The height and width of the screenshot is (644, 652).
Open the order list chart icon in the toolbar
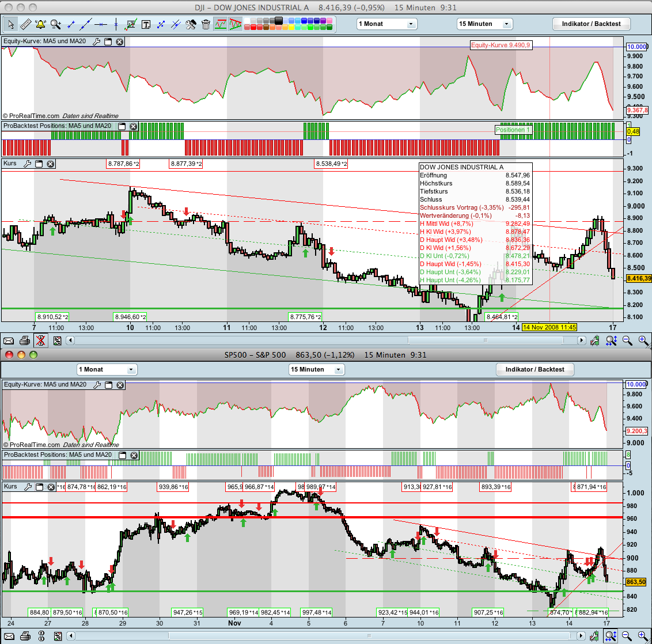click(x=131, y=25)
